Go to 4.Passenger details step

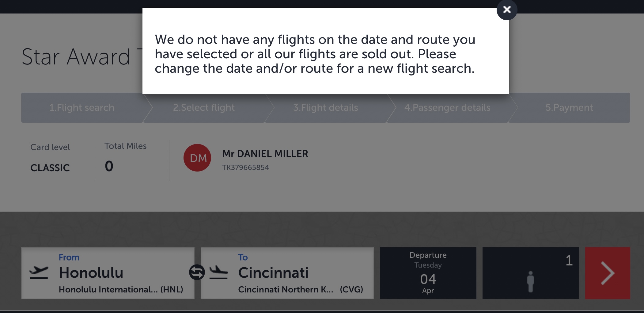447,108
